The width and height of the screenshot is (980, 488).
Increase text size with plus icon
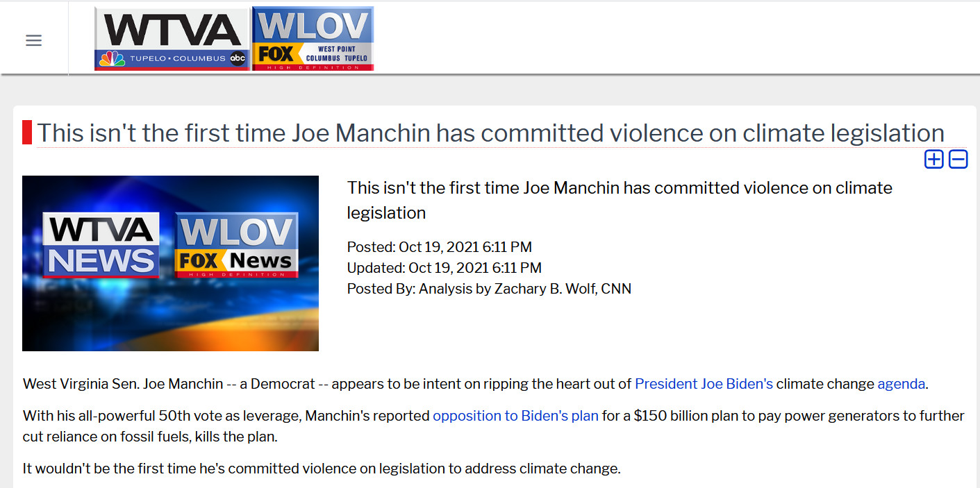click(x=934, y=160)
